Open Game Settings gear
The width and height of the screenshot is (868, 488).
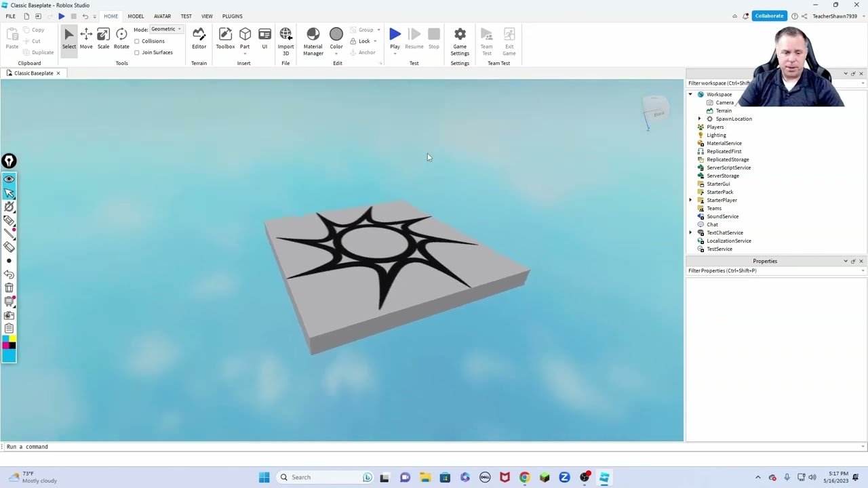tap(460, 41)
